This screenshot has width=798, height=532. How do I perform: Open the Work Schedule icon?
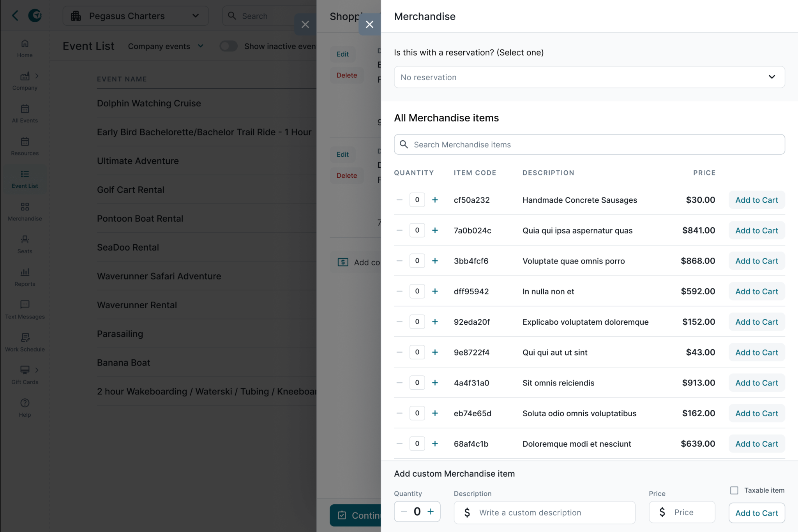25,337
